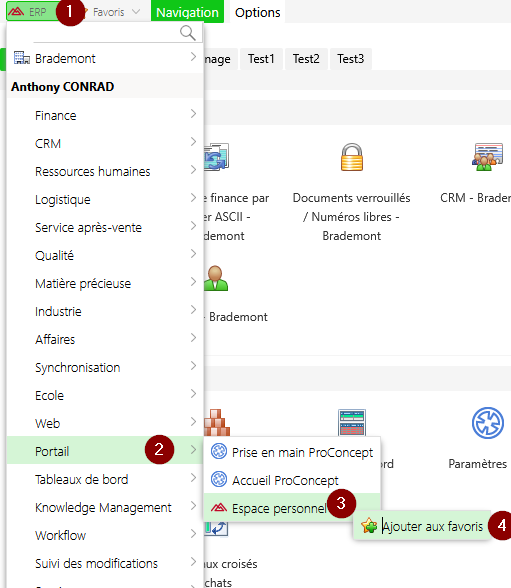Expand the Industrie submenu chevron
The height and width of the screenshot is (588, 511).
[193, 310]
